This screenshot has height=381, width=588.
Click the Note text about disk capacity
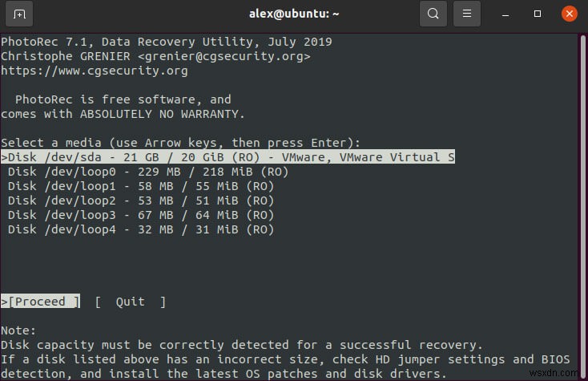240,345
